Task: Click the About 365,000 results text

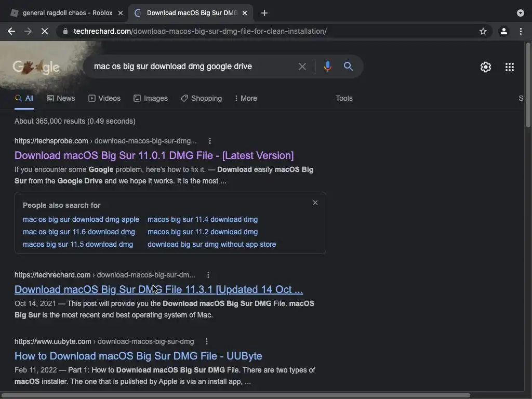Action: click(75, 121)
